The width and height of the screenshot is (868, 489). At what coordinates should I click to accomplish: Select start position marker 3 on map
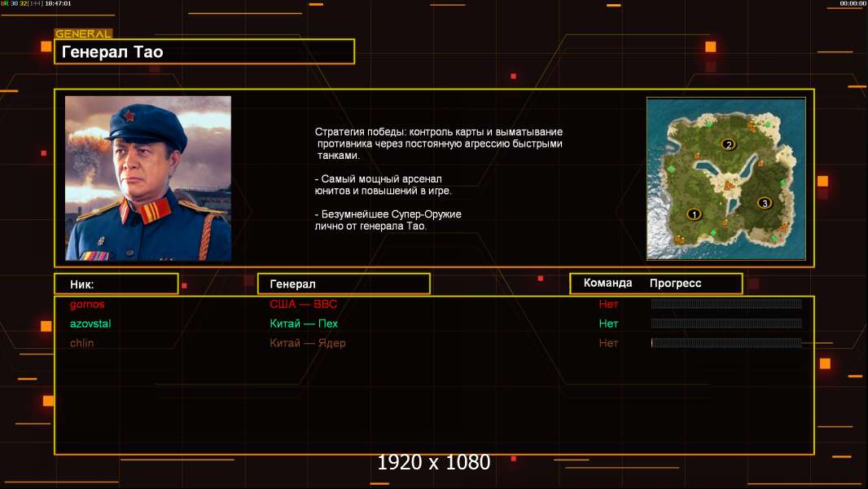[765, 203]
